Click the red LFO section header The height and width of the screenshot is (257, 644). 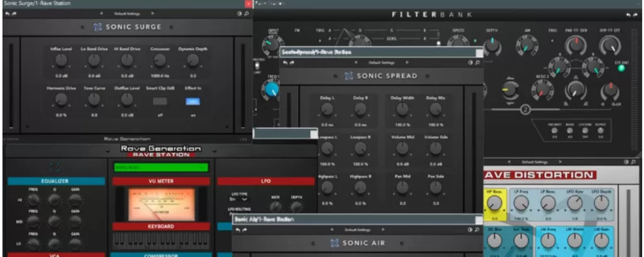tap(266, 181)
